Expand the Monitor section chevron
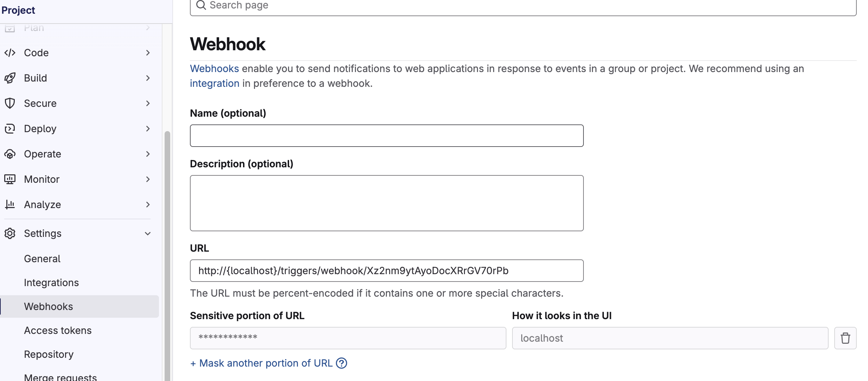868x381 pixels. 148,179
